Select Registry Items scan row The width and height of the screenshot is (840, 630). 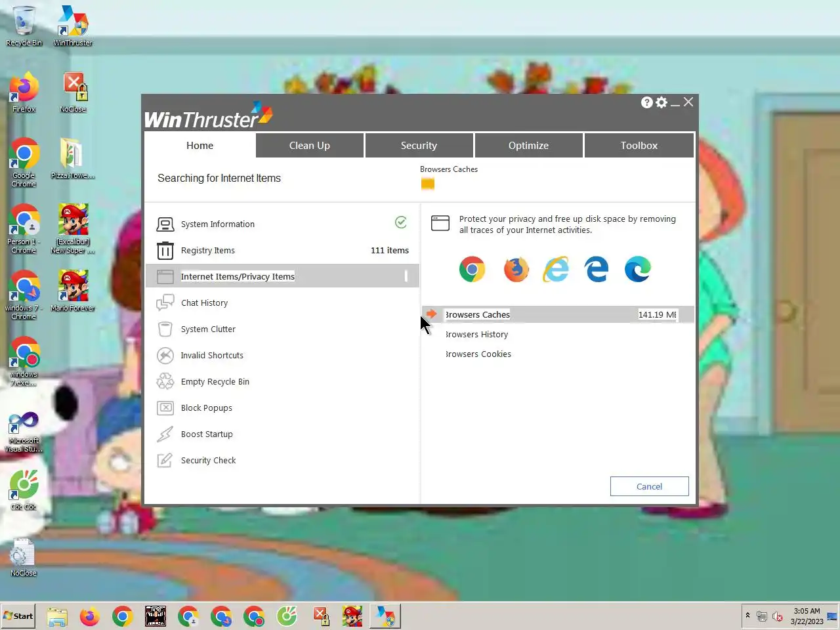[282, 250]
